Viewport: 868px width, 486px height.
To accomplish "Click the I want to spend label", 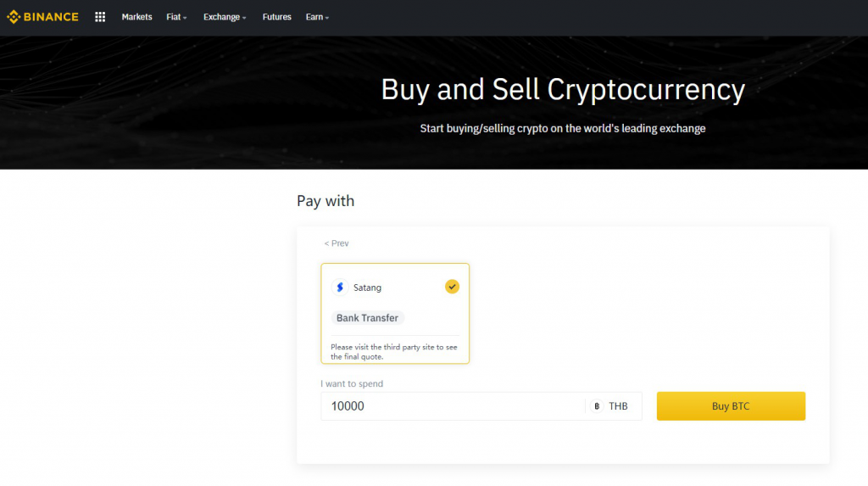I will pos(352,384).
